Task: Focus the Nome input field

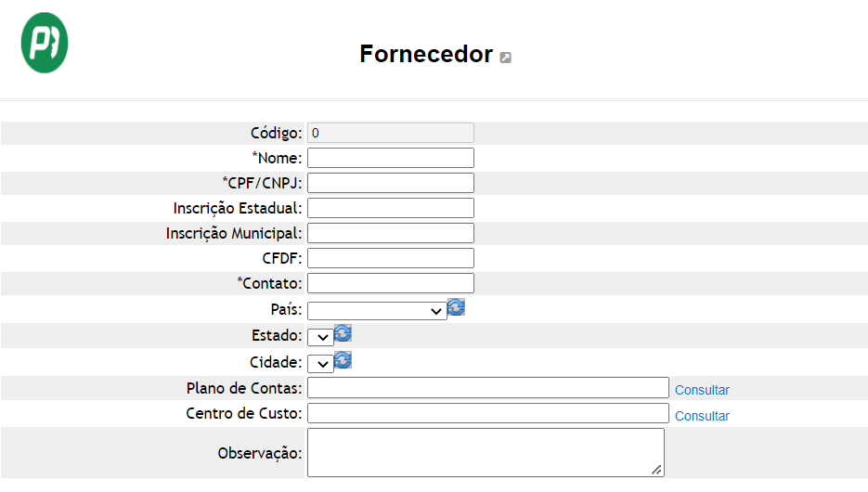Action: pos(391,158)
